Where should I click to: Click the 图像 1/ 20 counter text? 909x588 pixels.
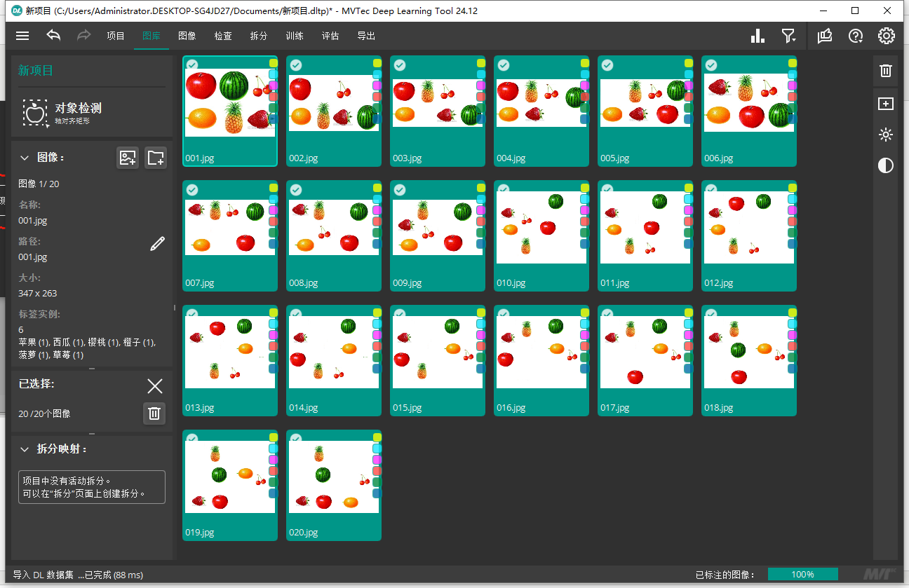(39, 184)
